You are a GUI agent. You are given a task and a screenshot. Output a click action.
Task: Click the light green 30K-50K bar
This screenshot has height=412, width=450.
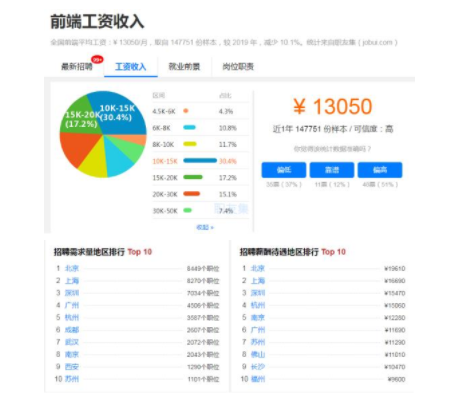pos(188,210)
